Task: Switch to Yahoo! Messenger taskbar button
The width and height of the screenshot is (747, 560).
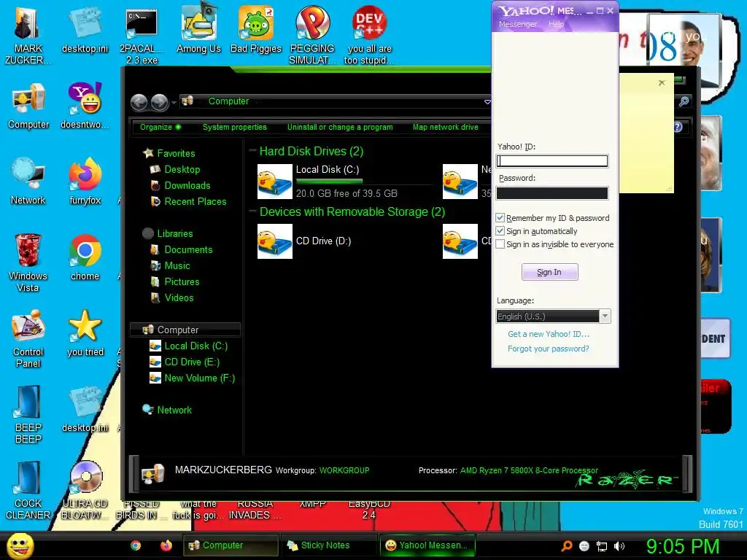Action: (427, 545)
